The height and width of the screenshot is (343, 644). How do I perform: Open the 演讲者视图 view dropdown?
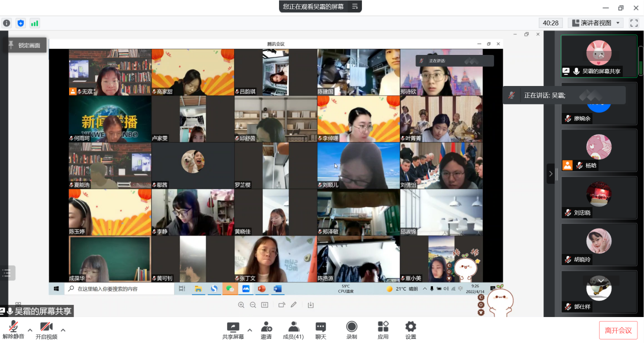(x=596, y=23)
